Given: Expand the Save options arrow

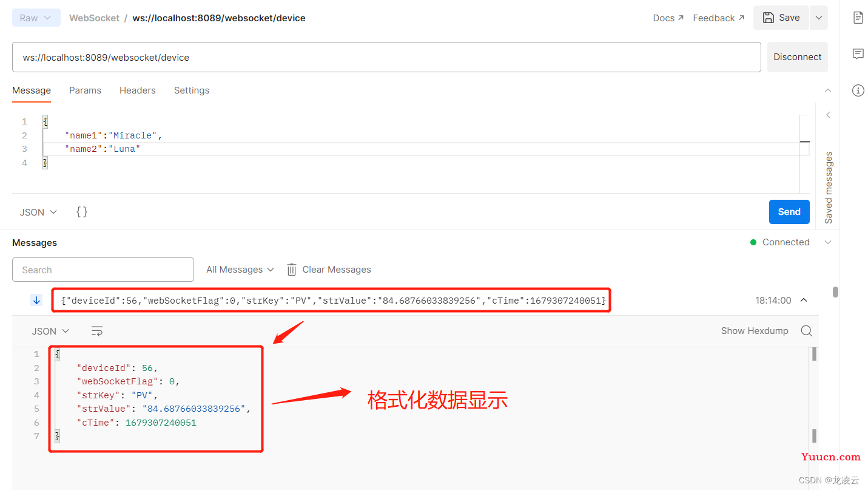Looking at the screenshot, I should (x=818, y=18).
